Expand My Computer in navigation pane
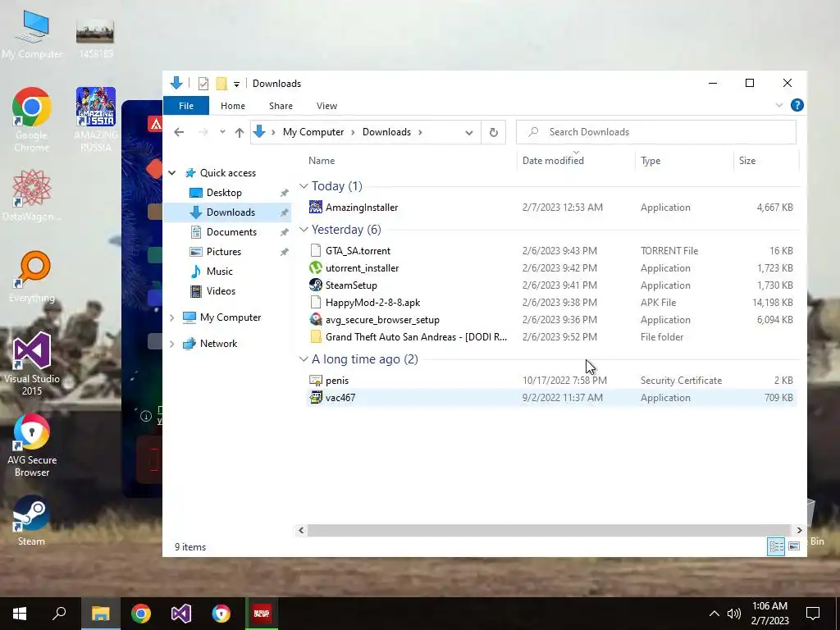The image size is (840, 630). click(172, 317)
